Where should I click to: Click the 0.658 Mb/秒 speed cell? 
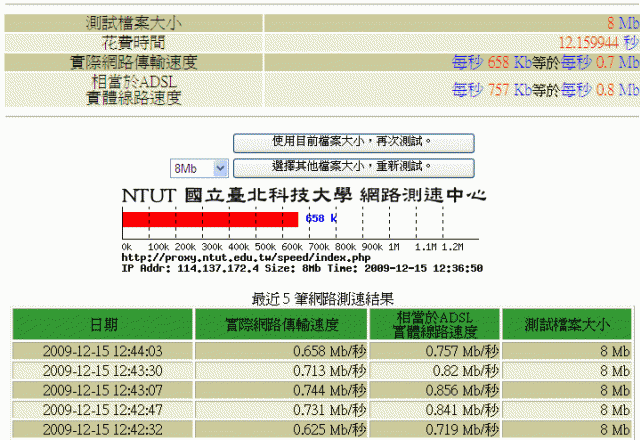pos(281,351)
